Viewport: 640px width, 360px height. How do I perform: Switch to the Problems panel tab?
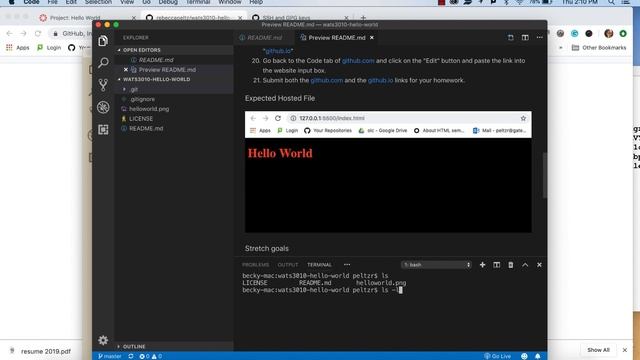pyautogui.click(x=256, y=265)
